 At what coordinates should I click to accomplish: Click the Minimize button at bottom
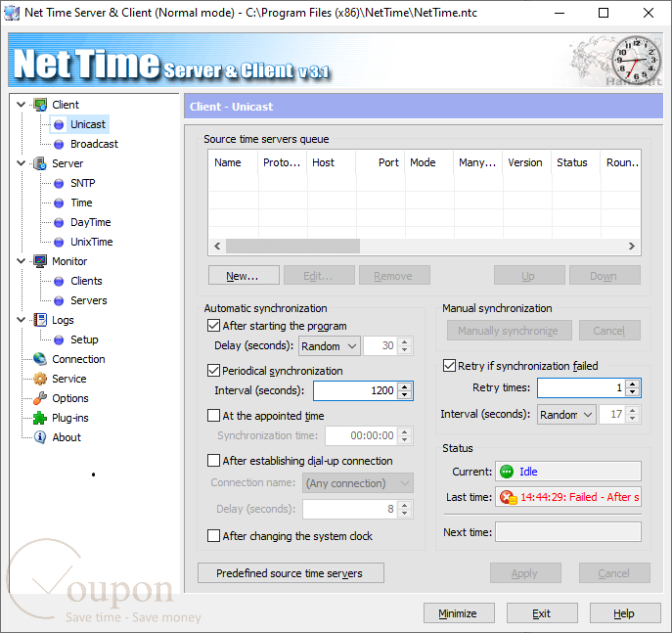[459, 613]
